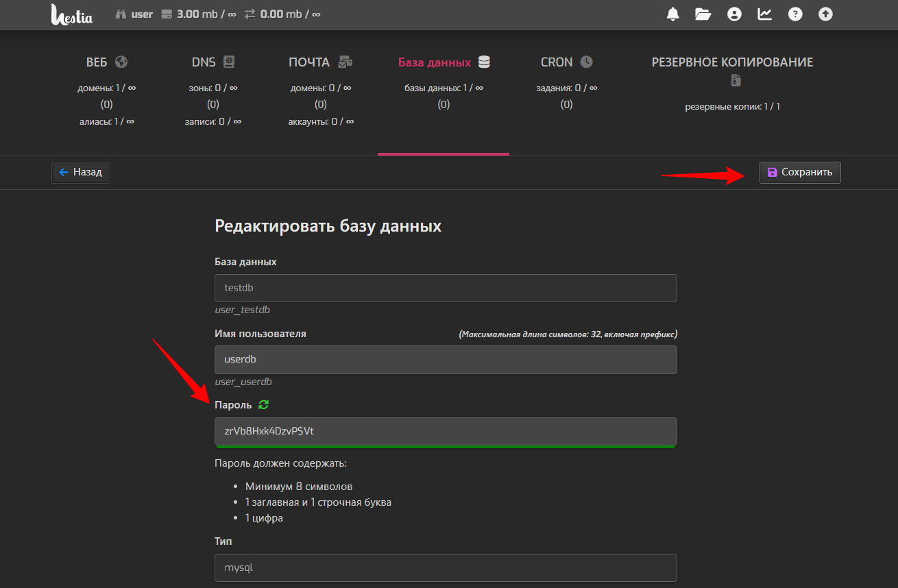898x588 pixels.
Task: Click the зоны: 0 / ∞ counter
Action: pos(213,88)
